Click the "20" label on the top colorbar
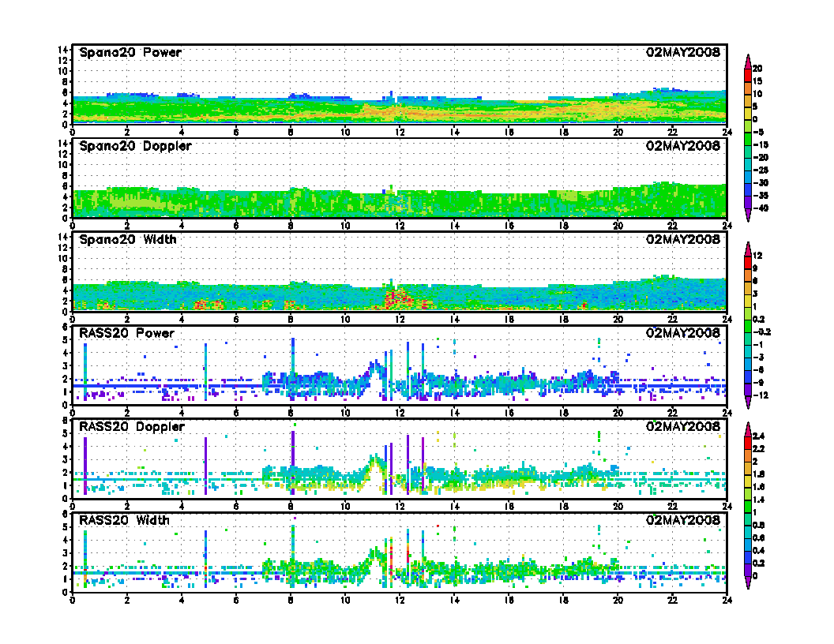Image resolution: width=834 pixels, height=644 pixels. [757, 69]
